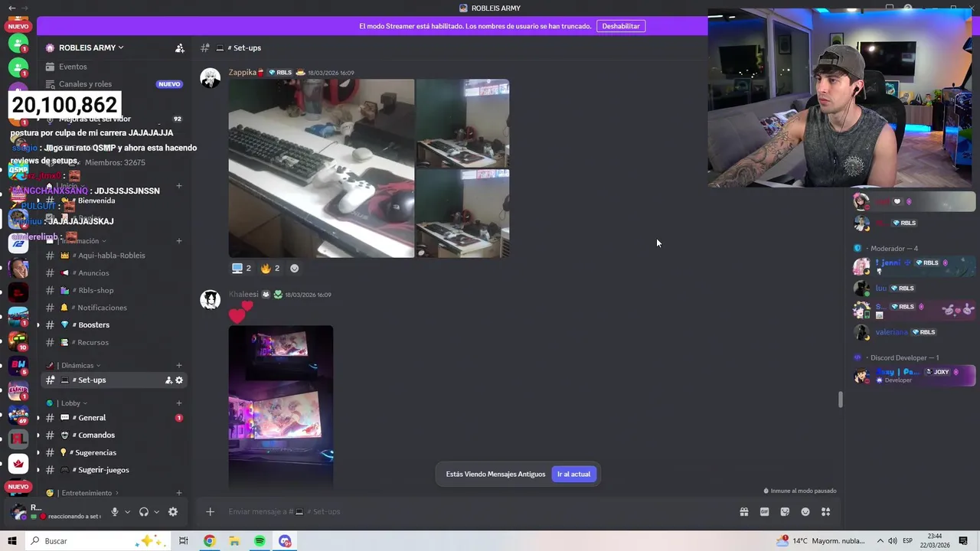Click the volume icon in system tray
This screenshot has height=551, width=980.
point(893,541)
